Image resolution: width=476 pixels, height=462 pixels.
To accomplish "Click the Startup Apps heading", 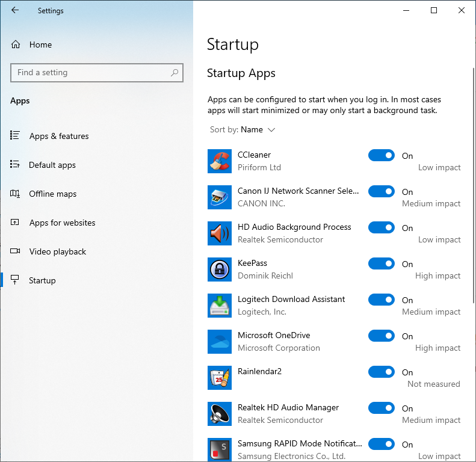I will point(241,73).
